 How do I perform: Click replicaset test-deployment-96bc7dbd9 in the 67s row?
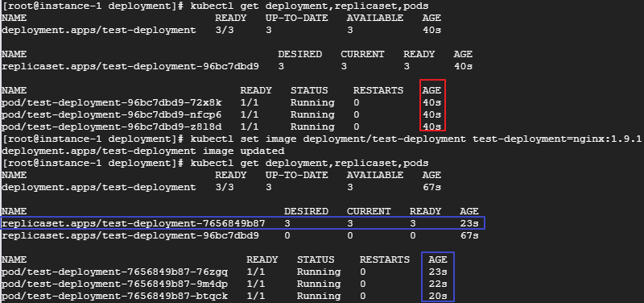(x=130, y=235)
